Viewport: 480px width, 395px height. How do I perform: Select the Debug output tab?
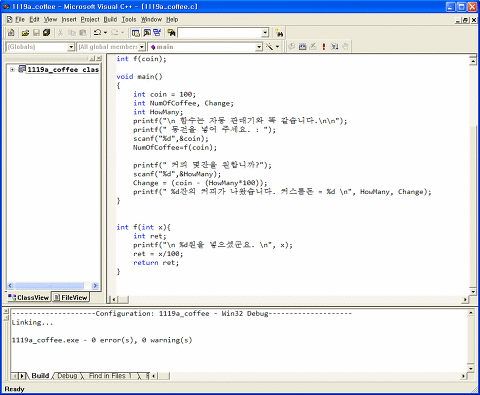(x=67, y=376)
